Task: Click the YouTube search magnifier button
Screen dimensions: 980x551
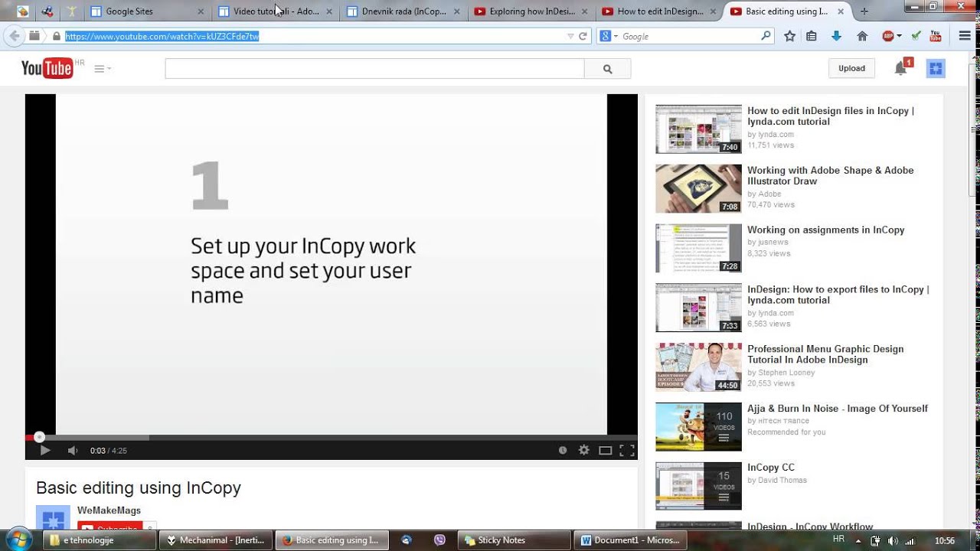Action: (608, 69)
